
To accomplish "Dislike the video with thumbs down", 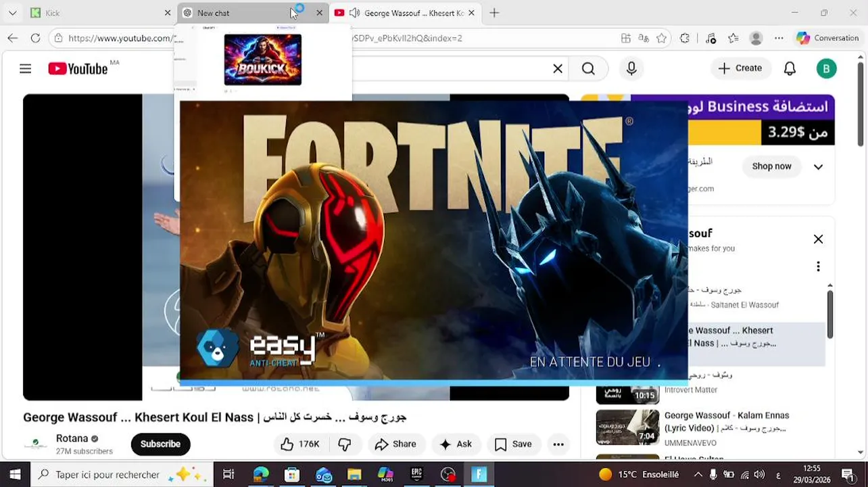I will pyautogui.click(x=345, y=444).
